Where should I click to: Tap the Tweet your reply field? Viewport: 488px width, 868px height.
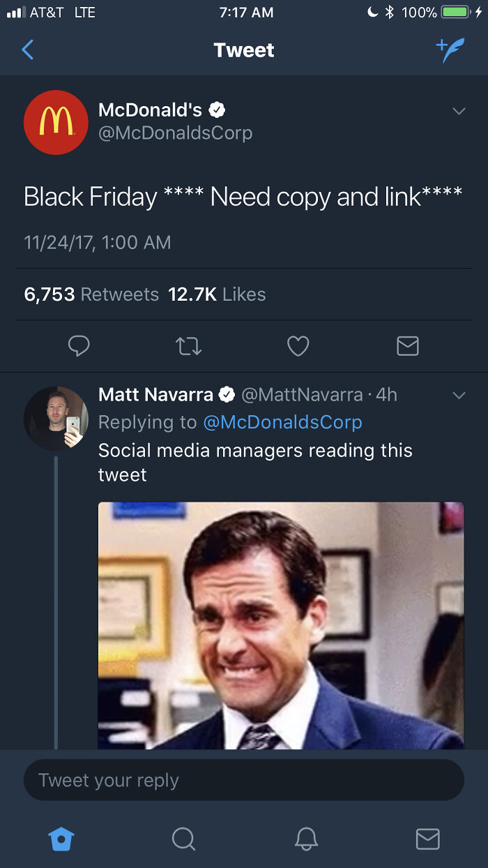[x=244, y=780]
